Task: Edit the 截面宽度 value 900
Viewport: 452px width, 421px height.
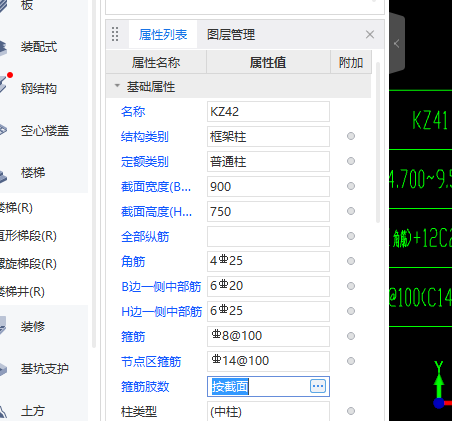Action: [268, 187]
